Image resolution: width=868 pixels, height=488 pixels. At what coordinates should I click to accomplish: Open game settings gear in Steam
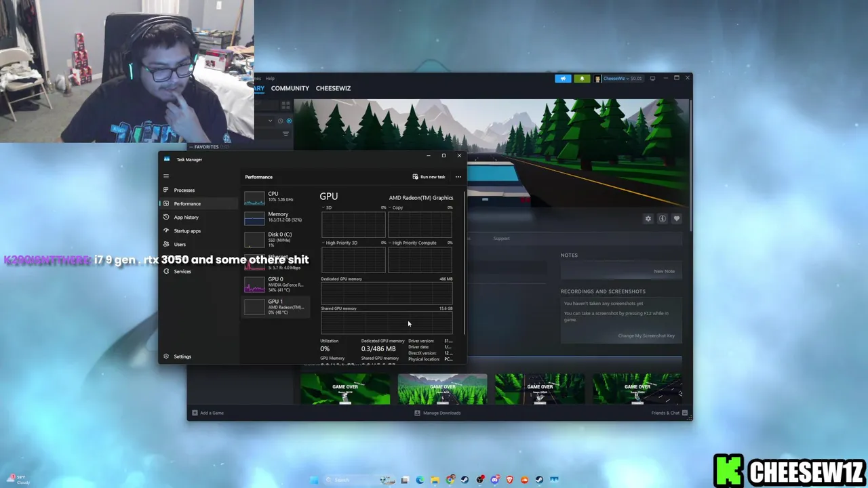pyautogui.click(x=648, y=218)
